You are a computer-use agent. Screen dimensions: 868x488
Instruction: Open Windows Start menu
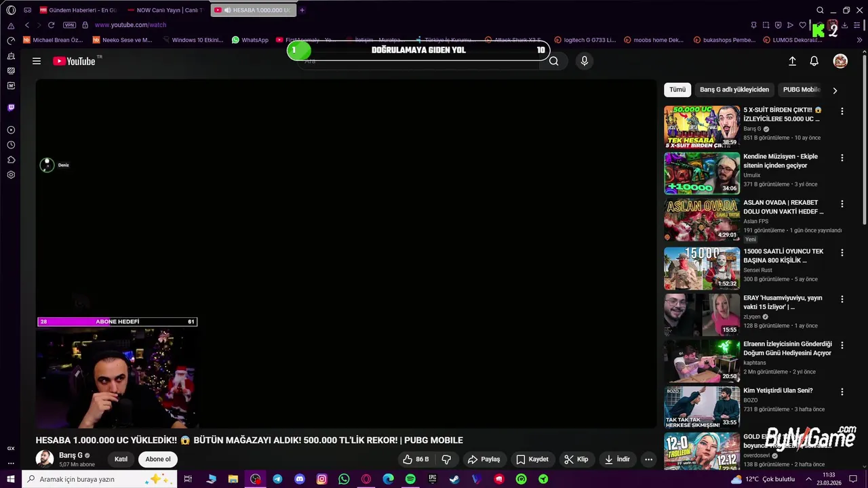click(x=11, y=479)
